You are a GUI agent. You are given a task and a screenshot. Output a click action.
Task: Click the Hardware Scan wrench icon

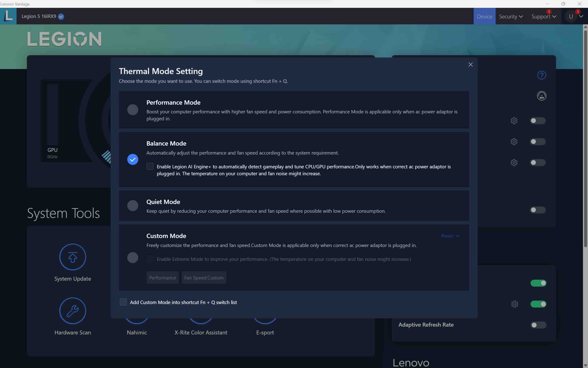[x=73, y=311]
